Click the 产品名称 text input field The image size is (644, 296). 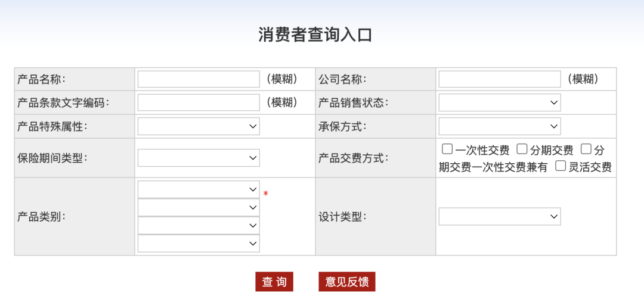pos(199,79)
